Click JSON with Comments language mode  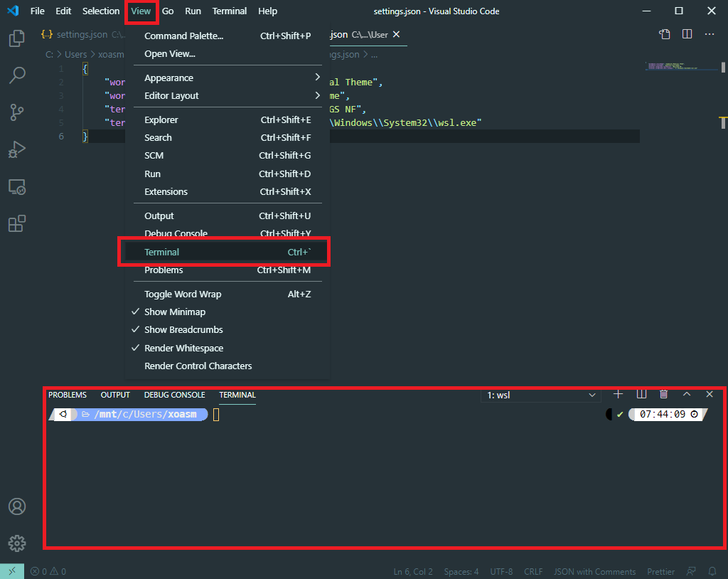pyautogui.click(x=595, y=572)
